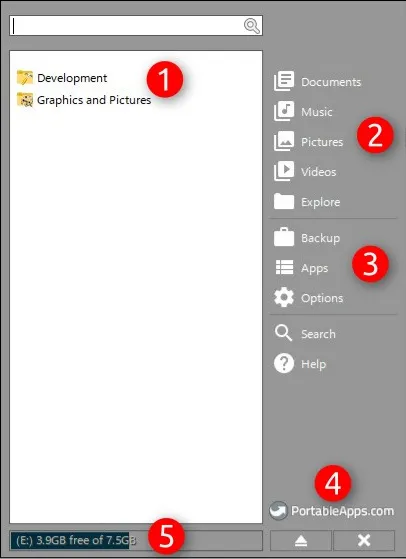Open the Documents folder icon
This screenshot has height=559, width=406.
coord(284,81)
